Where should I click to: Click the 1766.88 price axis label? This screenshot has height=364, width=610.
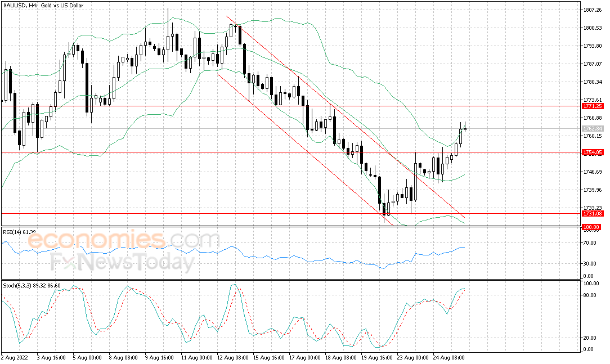(x=593, y=118)
